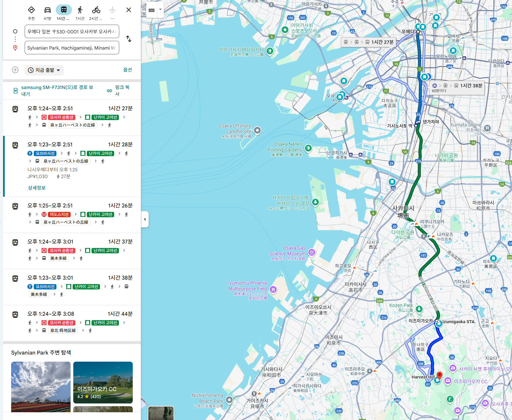Select the 1시간 27분 transit route

[x=72, y=117]
